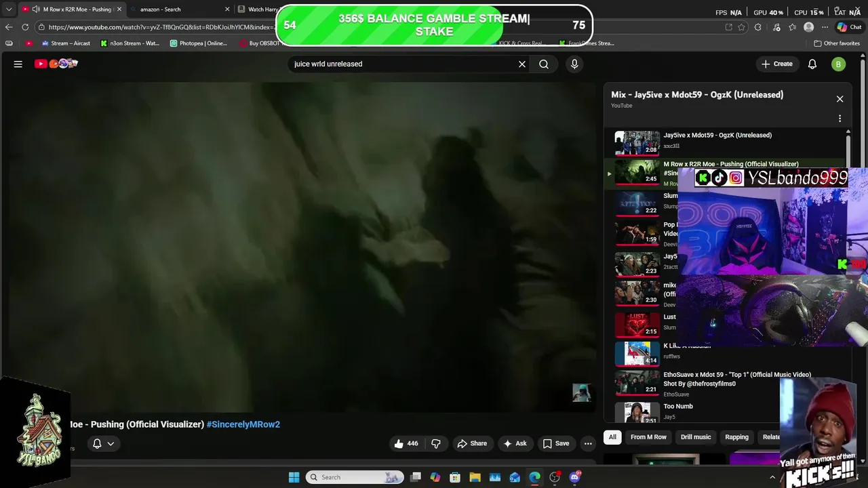
Task: Open File Explorer from the taskbar
Action: (x=475, y=477)
